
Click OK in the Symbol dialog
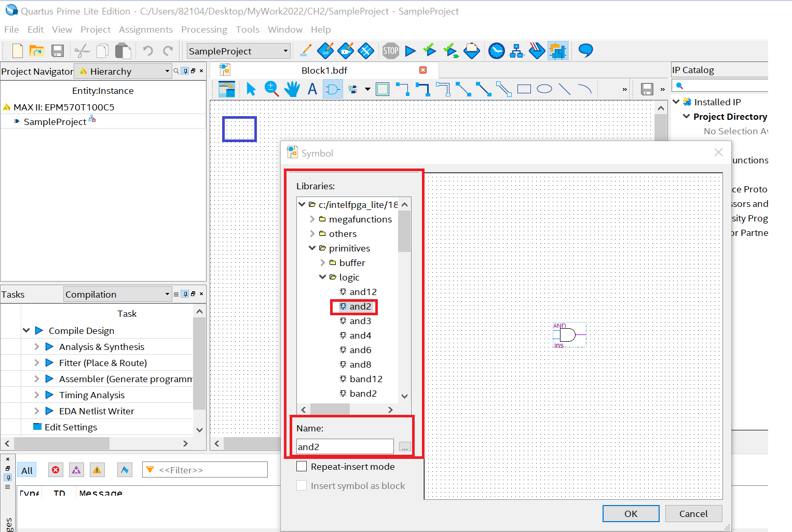[x=631, y=513]
